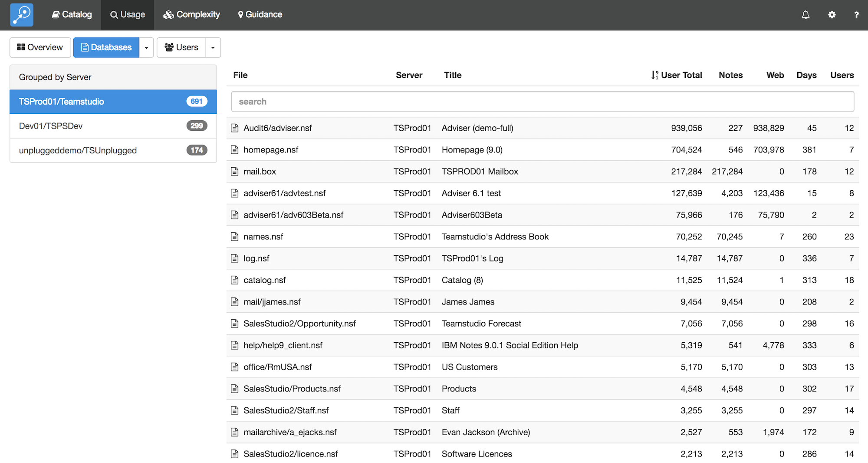Expand the Users dropdown arrow
868x463 pixels.
(x=213, y=47)
